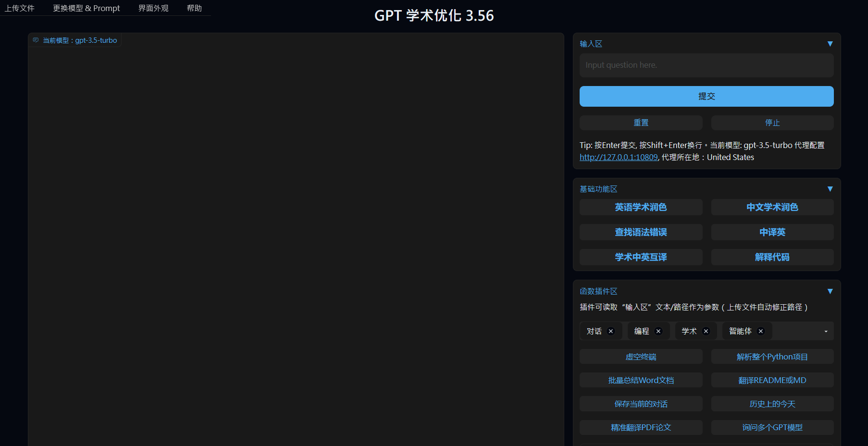The height and width of the screenshot is (446, 868).
Task: Click the 函数插件区 panel title
Action: (x=598, y=291)
